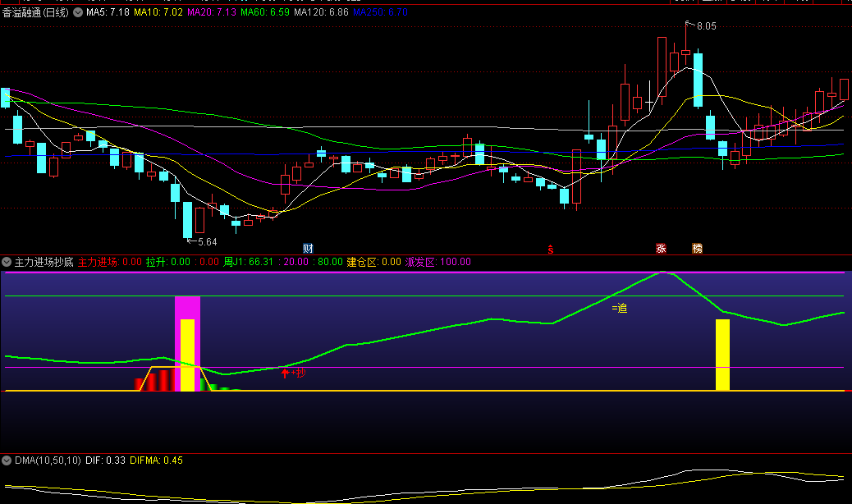Click the yellow MA10 legend label
Viewport: 852px width, 504px height.
(x=158, y=12)
